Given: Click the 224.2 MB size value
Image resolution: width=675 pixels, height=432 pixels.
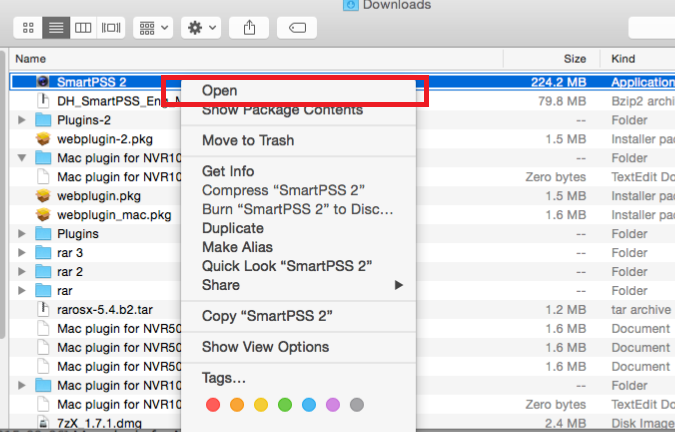Looking at the screenshot, I should tap(558, 82).
